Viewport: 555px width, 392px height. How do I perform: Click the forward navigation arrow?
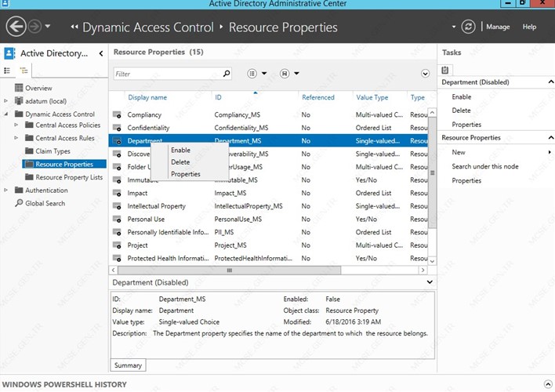point(34,27)
